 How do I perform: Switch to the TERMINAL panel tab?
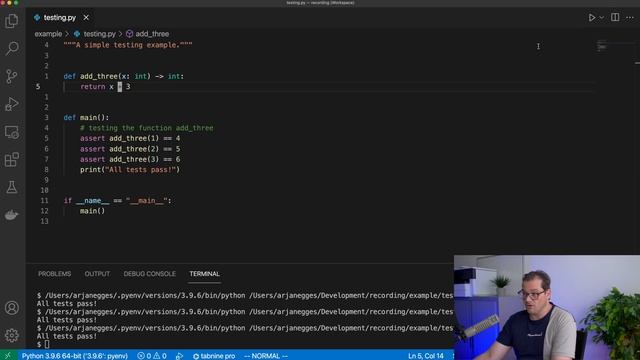tap(204, 274)
